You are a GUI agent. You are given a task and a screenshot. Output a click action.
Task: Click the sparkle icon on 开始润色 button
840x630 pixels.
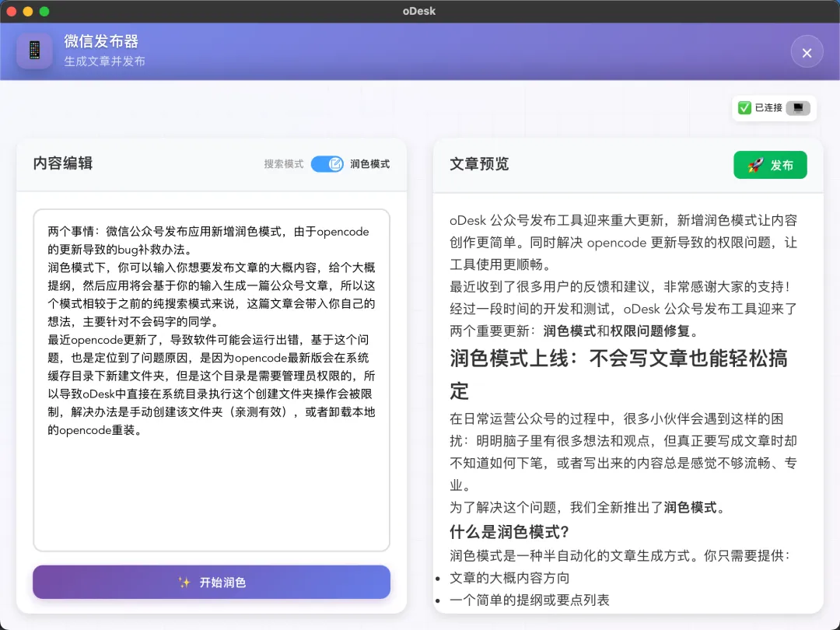click(184, 583)
